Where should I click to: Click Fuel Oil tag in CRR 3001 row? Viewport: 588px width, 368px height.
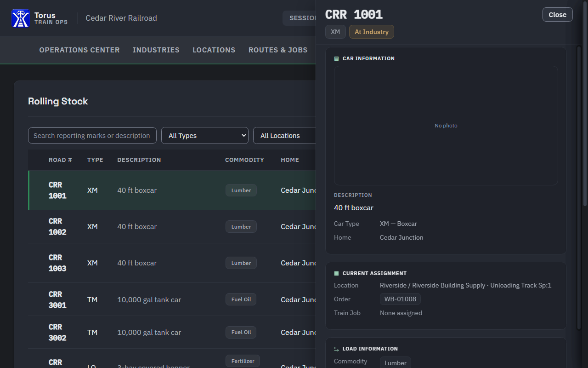[x=241, y=299]
